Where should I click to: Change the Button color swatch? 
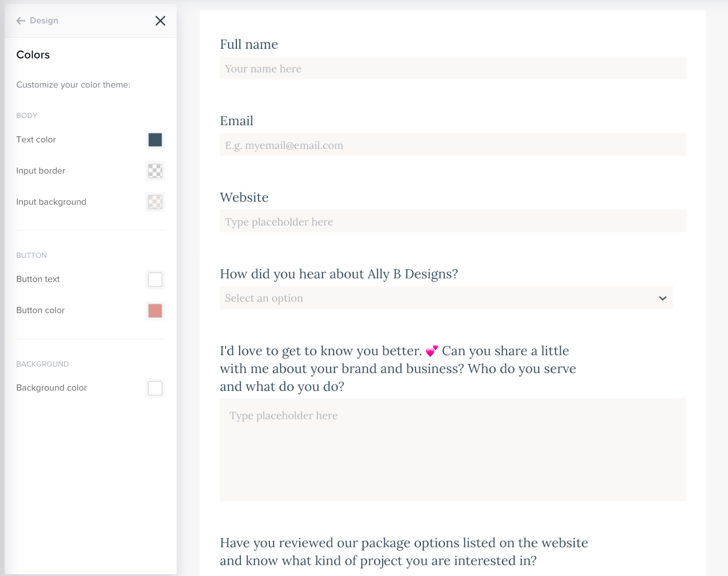155,311
